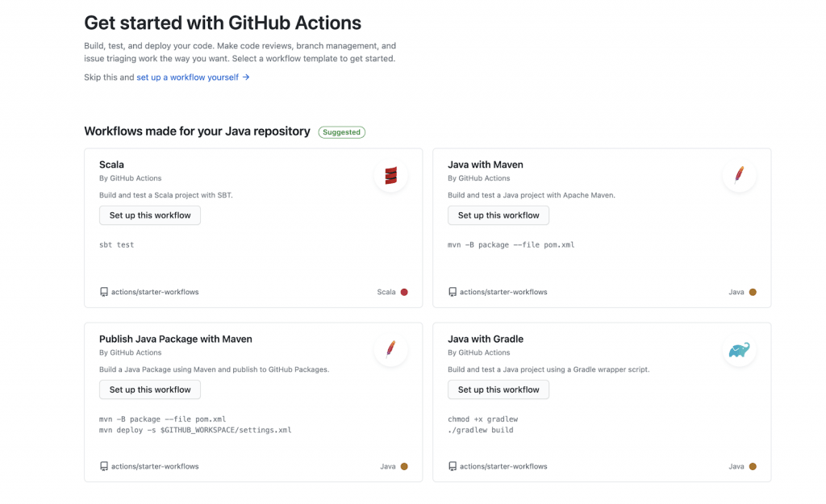
Task: Open actions/starter-workflows link in Java with Gradle card
Action: [503, 466]
